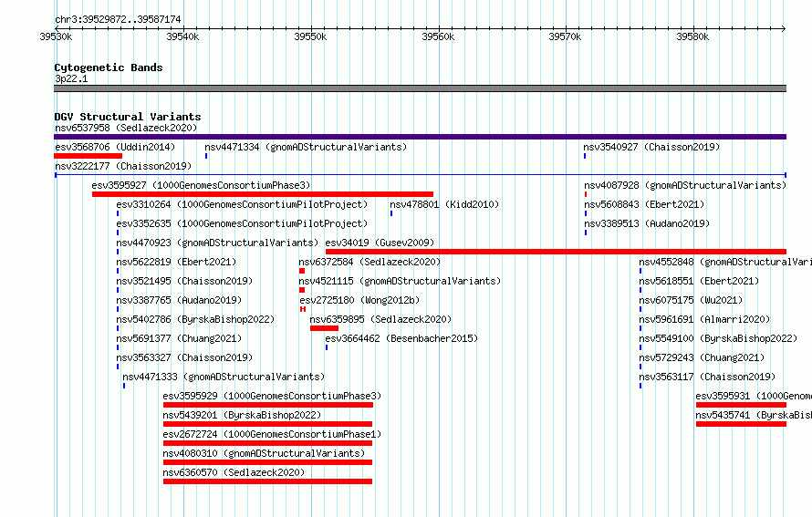812x517 pixels.
Task: Click red bar of nsv4080310
Action: tap(267, 462)
